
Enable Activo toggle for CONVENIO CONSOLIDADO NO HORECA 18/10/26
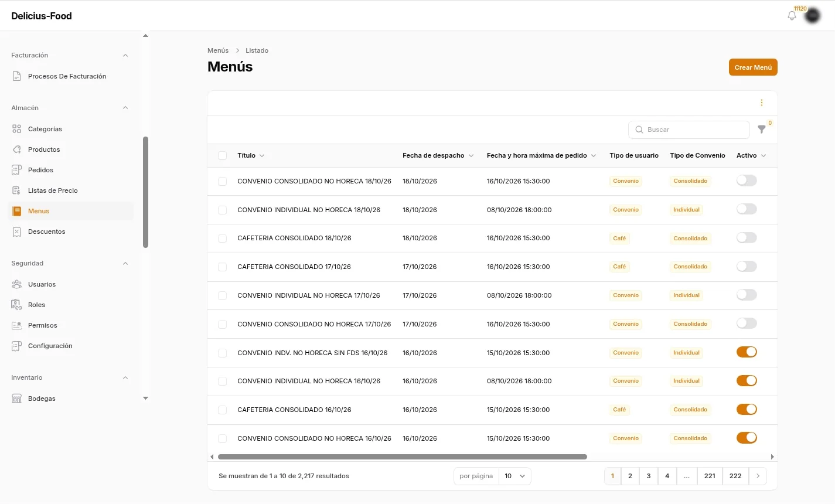(747, 181)
